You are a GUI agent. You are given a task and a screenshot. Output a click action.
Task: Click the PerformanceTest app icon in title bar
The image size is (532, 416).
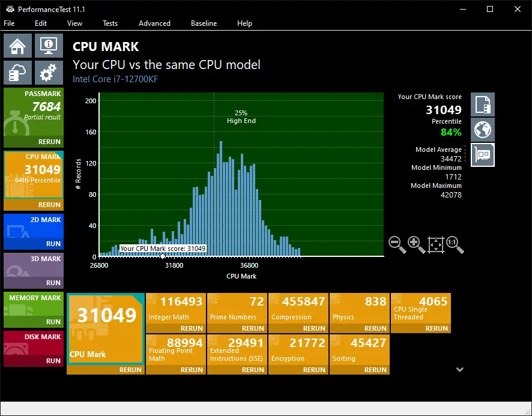10,9
